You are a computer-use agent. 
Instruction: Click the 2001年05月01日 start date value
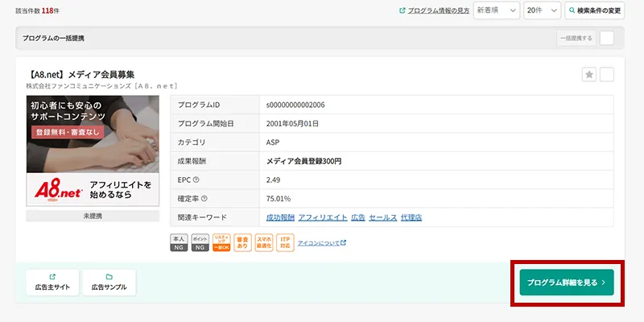(292, 124)
